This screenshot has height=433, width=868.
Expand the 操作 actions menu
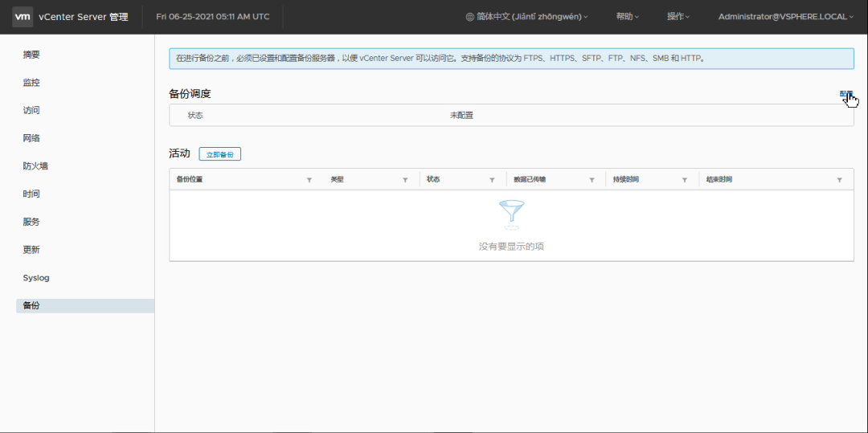point(678,17)
